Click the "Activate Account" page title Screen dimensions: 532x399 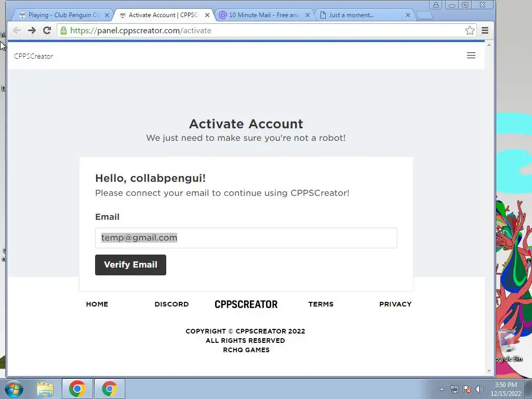coord(246,124)
